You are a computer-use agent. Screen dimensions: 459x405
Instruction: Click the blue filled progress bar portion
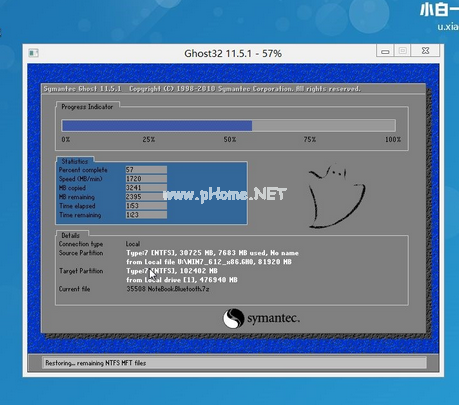point(157,126)
